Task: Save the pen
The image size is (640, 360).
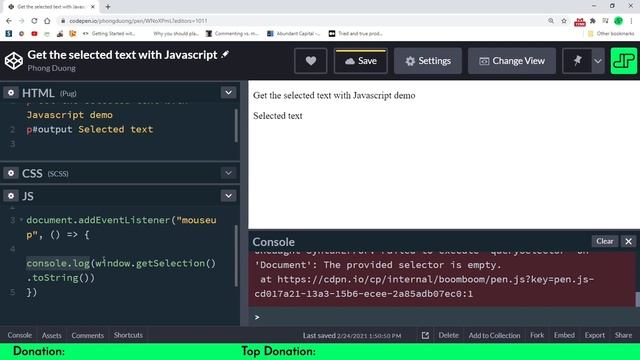Action: coord(360,61)
